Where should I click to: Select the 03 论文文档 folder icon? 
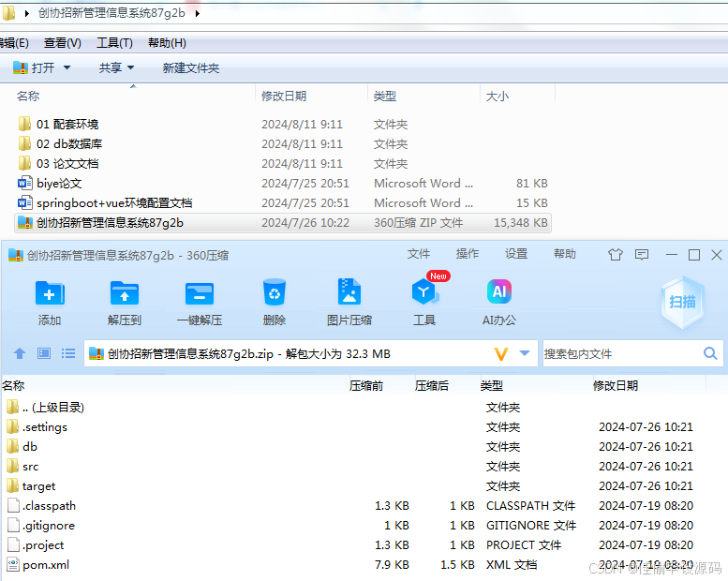pyautogui.click(x=24, y=163)
